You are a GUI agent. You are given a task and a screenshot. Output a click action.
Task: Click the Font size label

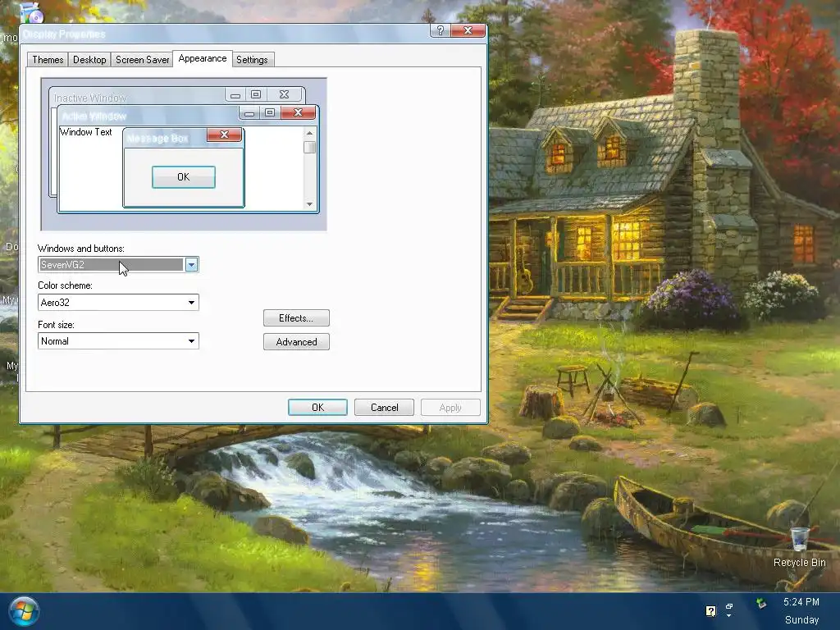(56, 325)
